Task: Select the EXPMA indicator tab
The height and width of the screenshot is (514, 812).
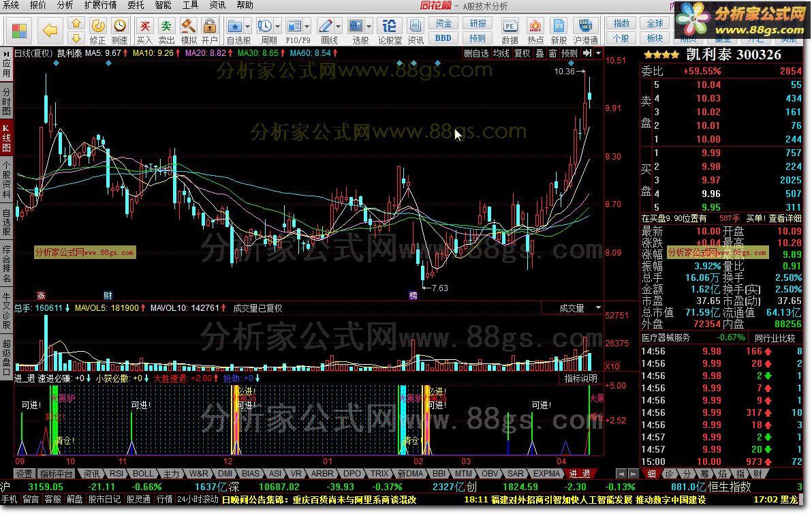Action: coord(546,474)
